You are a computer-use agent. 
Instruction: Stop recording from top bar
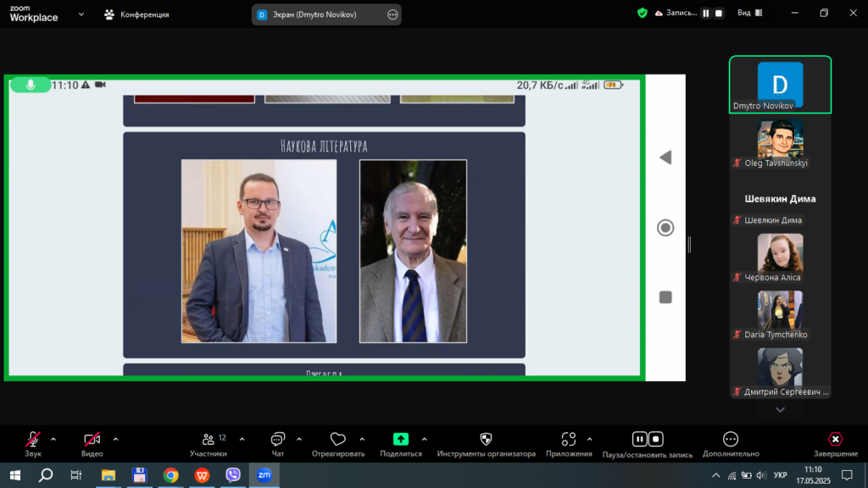[x=719, y=14]
